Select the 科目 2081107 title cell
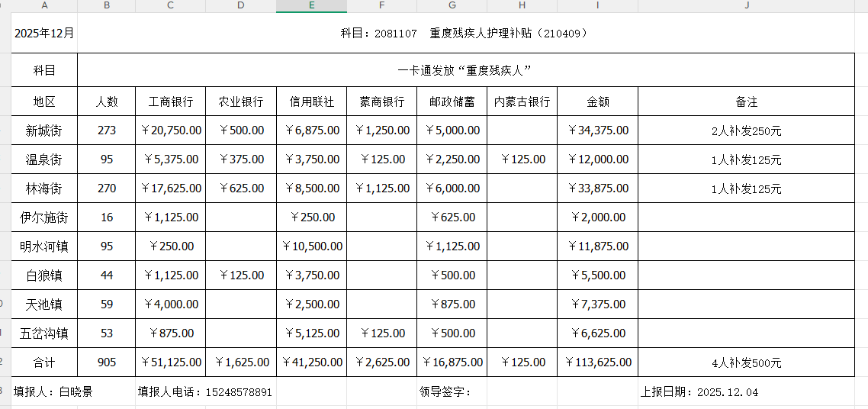The height and width of the screenshot is (409, 868). pos(465,34)
